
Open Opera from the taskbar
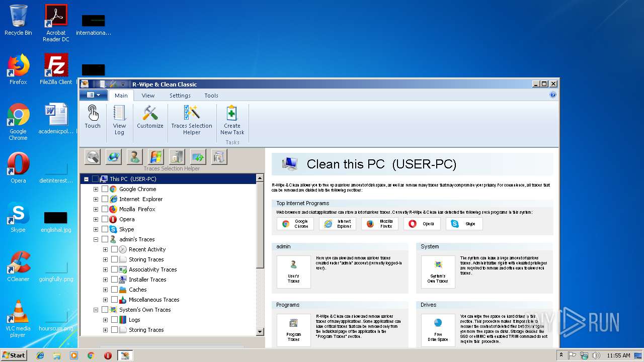[108, 355]
